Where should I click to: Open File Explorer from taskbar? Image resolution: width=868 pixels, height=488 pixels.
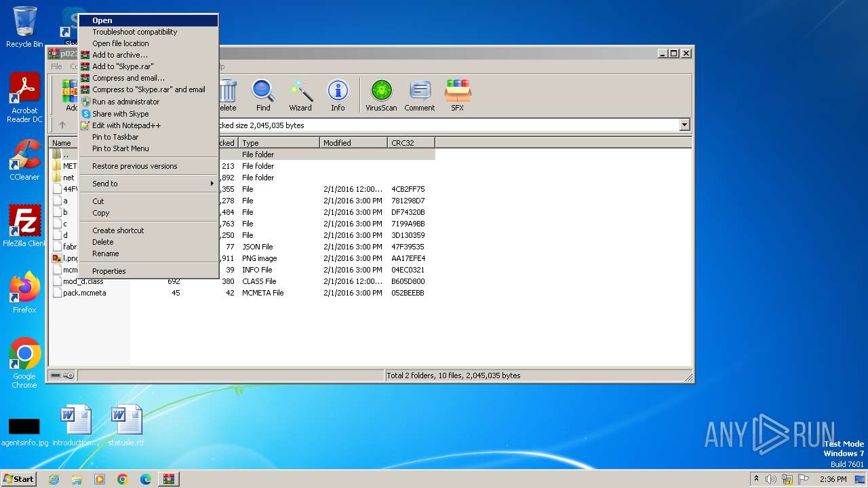coord(77,479)
